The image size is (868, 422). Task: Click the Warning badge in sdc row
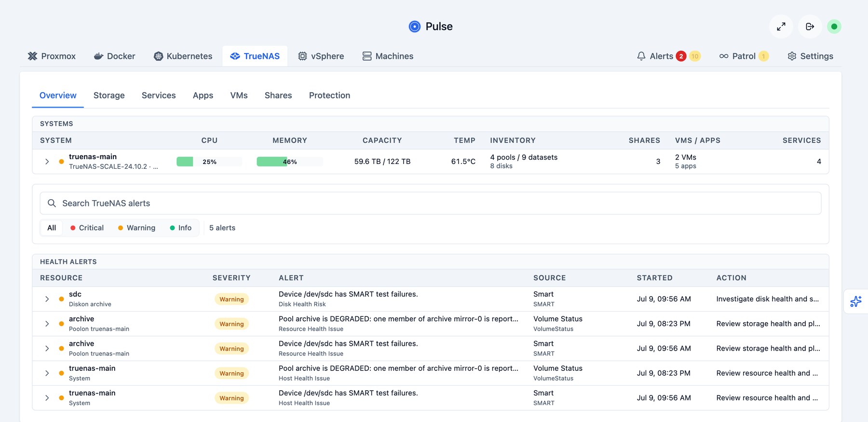point(231,299)
